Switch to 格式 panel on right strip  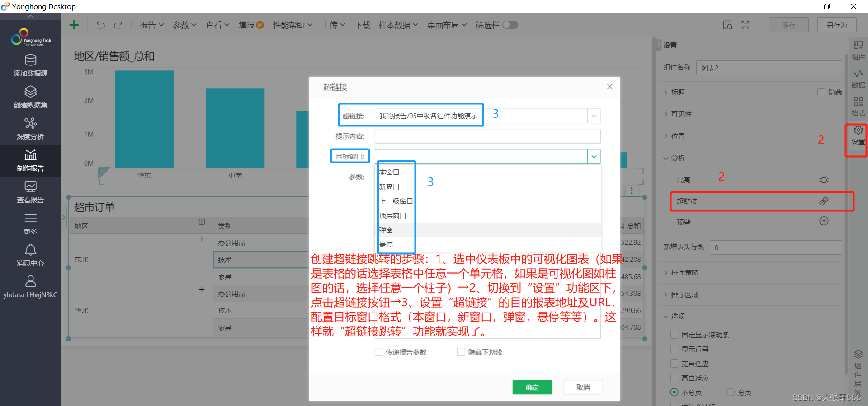[858, 107]
